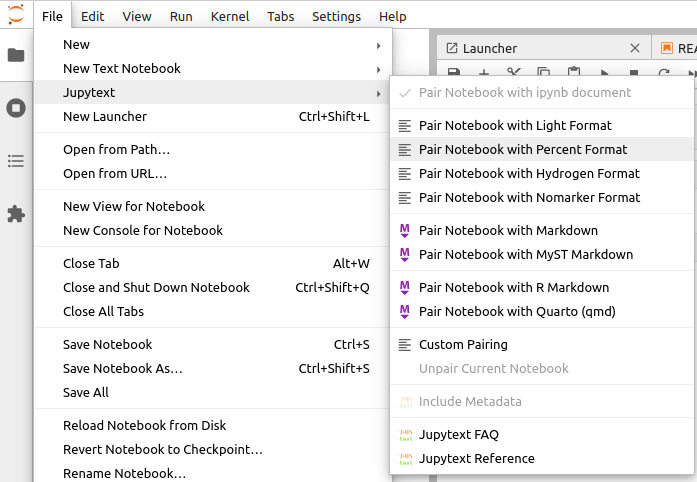Open the table of contents sidebar icon
Screen dimensions: 697x482
click(x=16, y=161)
